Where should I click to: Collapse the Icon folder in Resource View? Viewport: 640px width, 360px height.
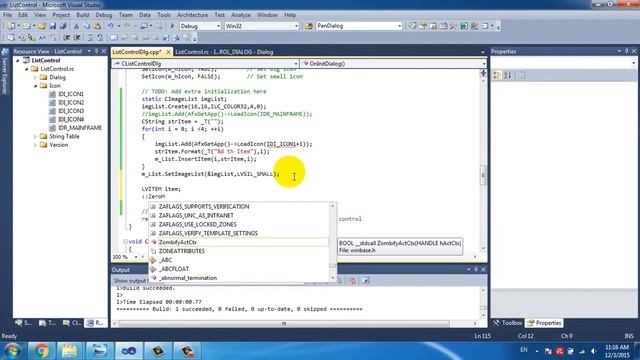coord(36,86)
